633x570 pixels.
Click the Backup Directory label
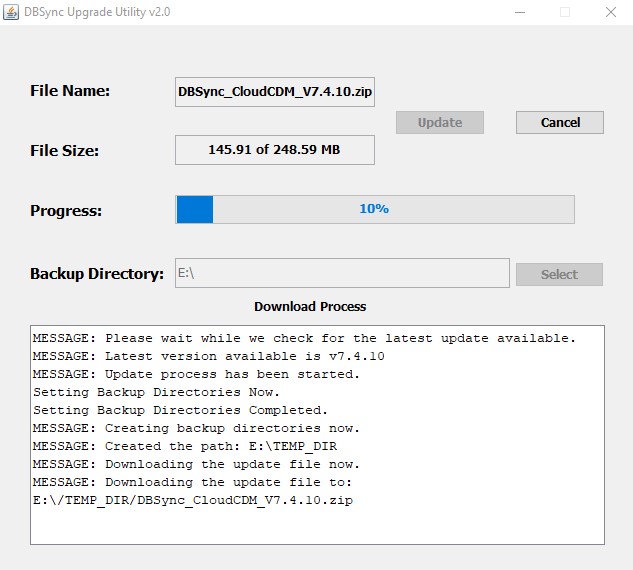[97, 274]
